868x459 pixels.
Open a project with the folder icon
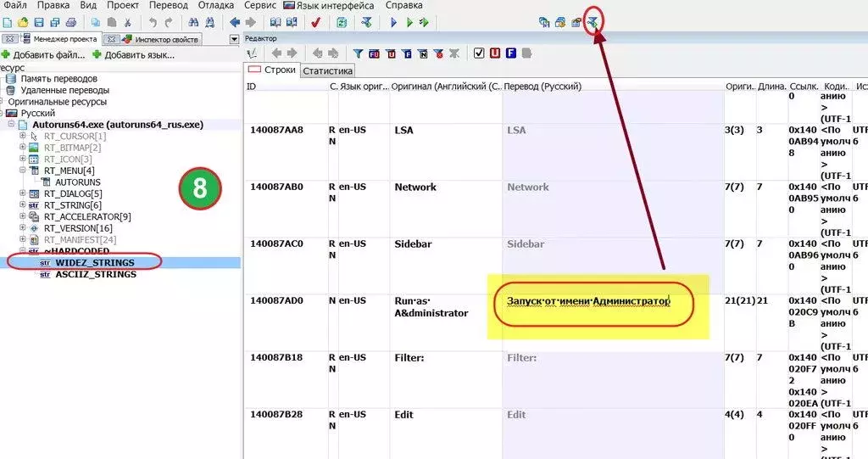pyautogui.click(x=23, y=23)
